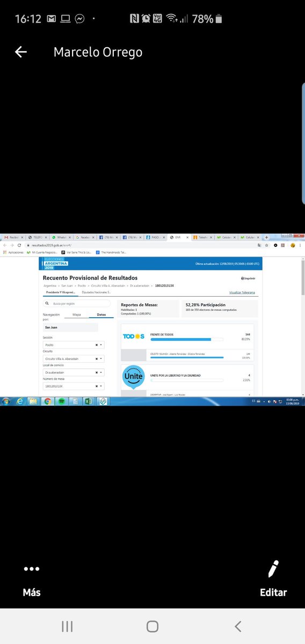Clear the mesa number 1801201313X with its X
This screenshot has height=644, width=305.
pyautogui.click(x=97, y=386)
